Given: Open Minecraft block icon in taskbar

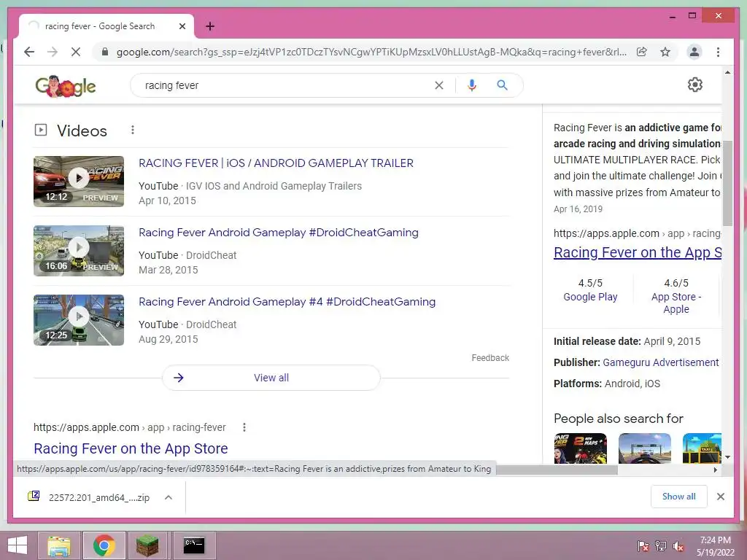Looking at the screenshot, I should click(x=147, y=545).
